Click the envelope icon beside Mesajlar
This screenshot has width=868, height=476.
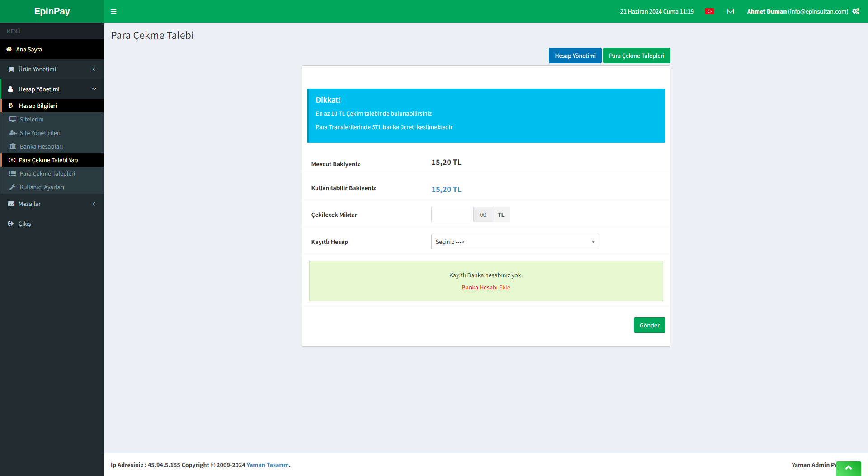click(x=11, y=204)
